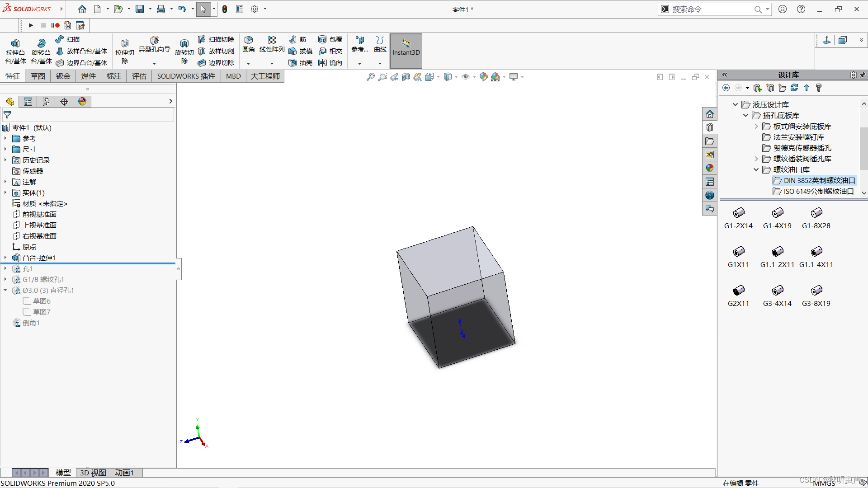The width and height of the screenshot is (868, 488).
Task: Click the Rebuild traffic light icon
Action: (x=225, y=9)
